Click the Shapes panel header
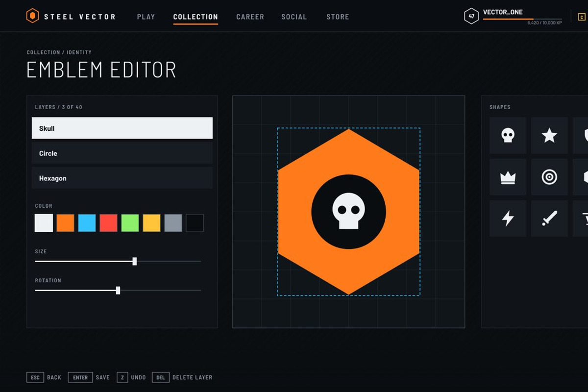 (x=500, y=107)
